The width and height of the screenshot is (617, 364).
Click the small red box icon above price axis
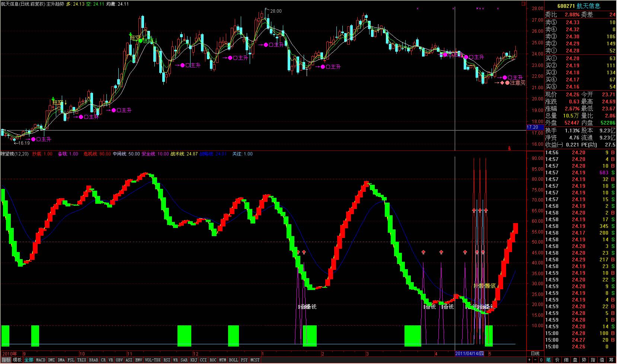(x=524, y=3)
